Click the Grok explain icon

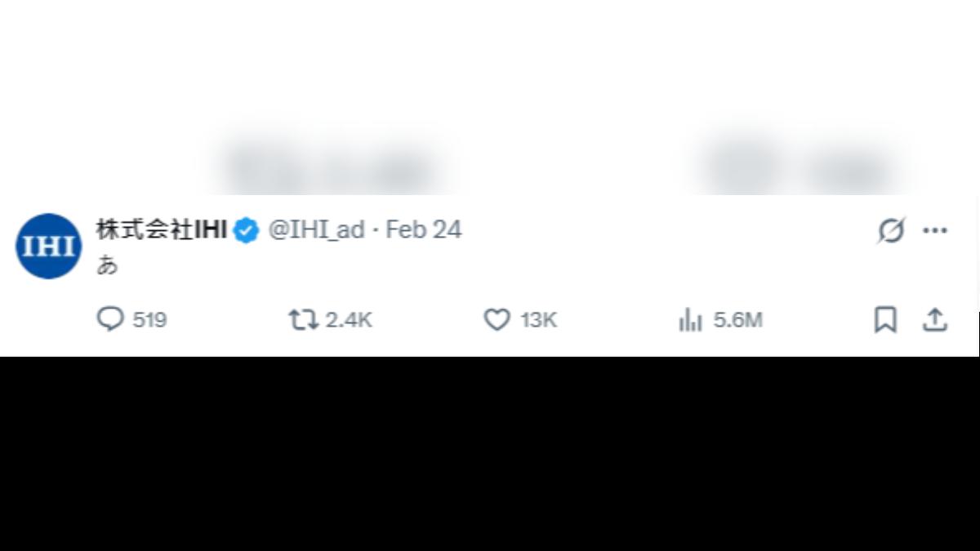891,231
